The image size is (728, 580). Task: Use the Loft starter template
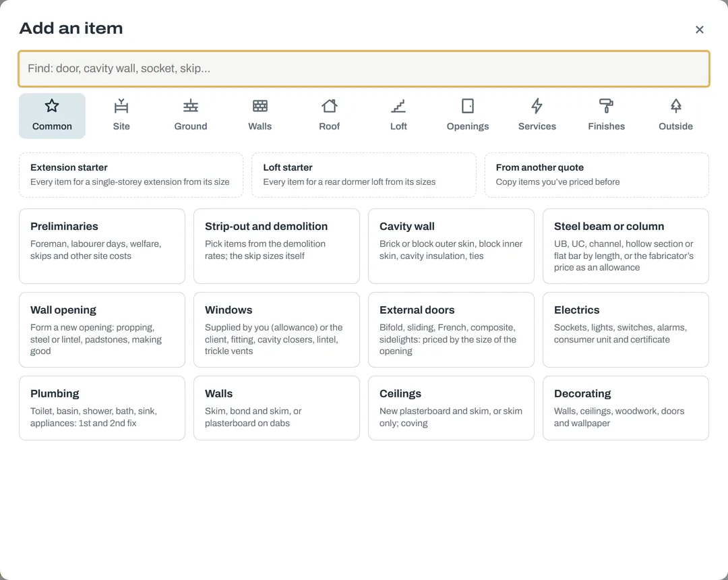click(364, 175)
